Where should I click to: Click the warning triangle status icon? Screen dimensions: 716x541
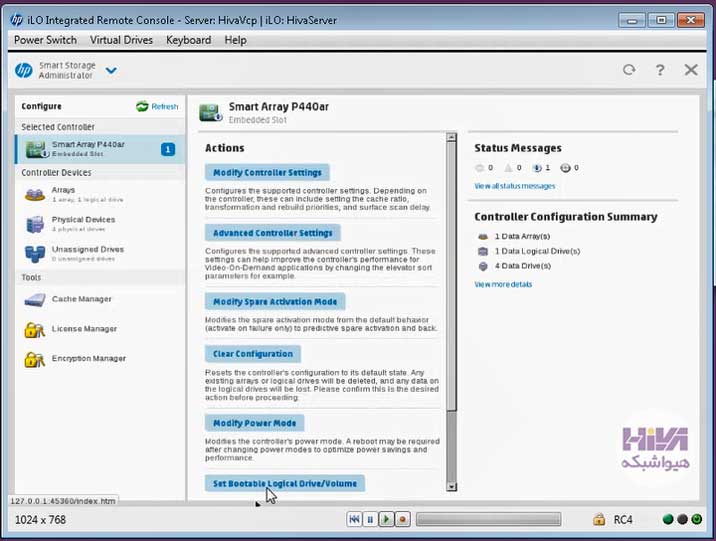tap(508, 168)
